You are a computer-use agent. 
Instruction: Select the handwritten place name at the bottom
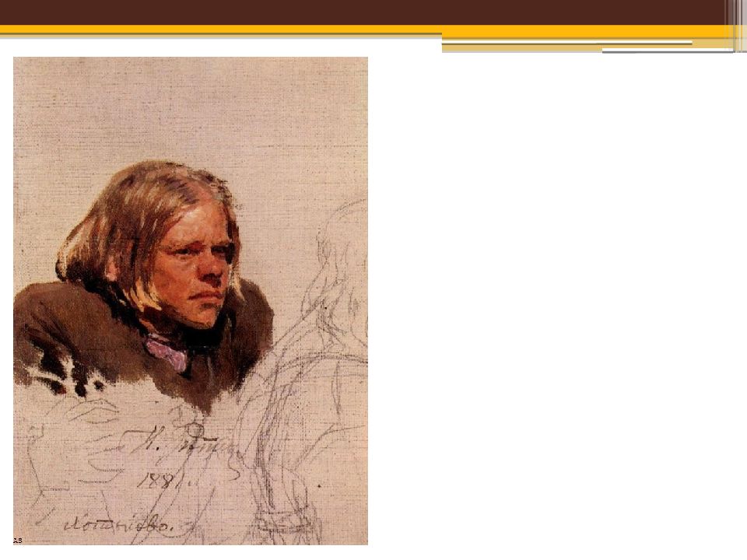[x=119, y=525]
